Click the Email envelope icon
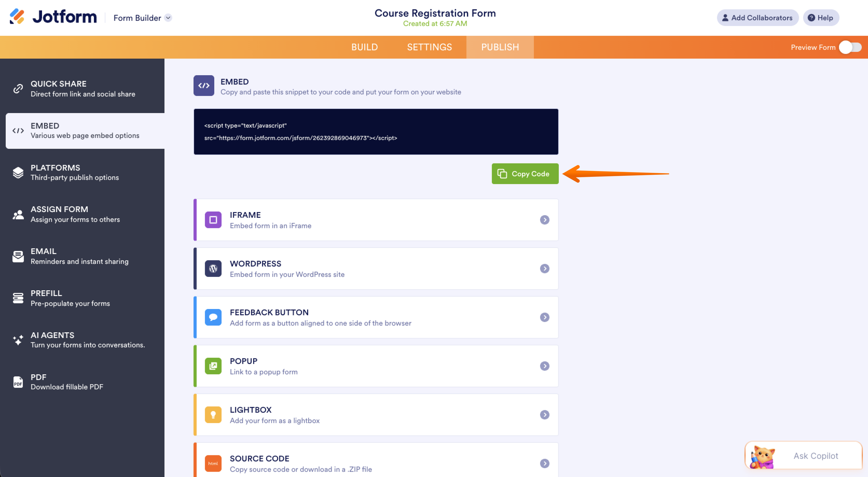The height and width of the screenshot is (477, 868). click(18, 256)
